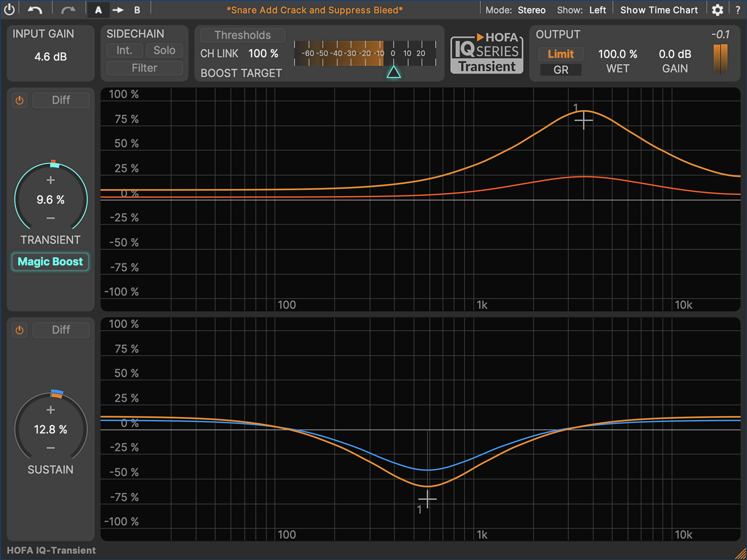Click the undo arrow icon
Screen dimensions: 747x560
(x=35, y=9)
